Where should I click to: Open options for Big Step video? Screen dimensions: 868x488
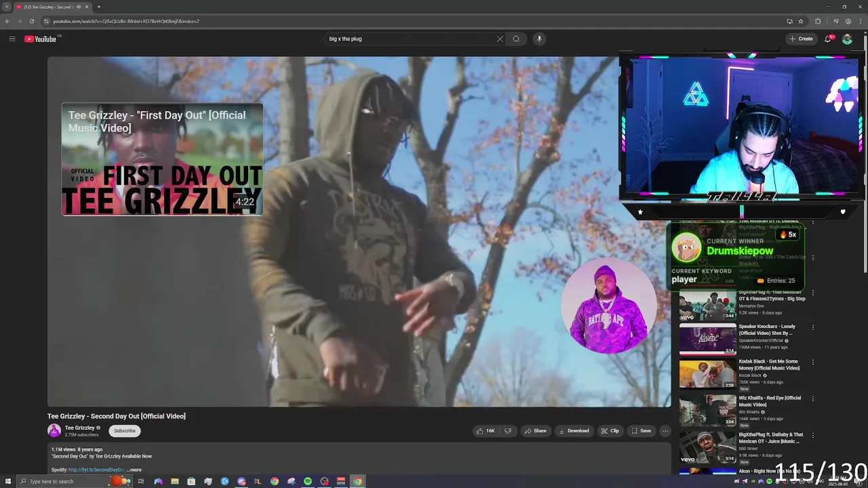click(813, 293)
